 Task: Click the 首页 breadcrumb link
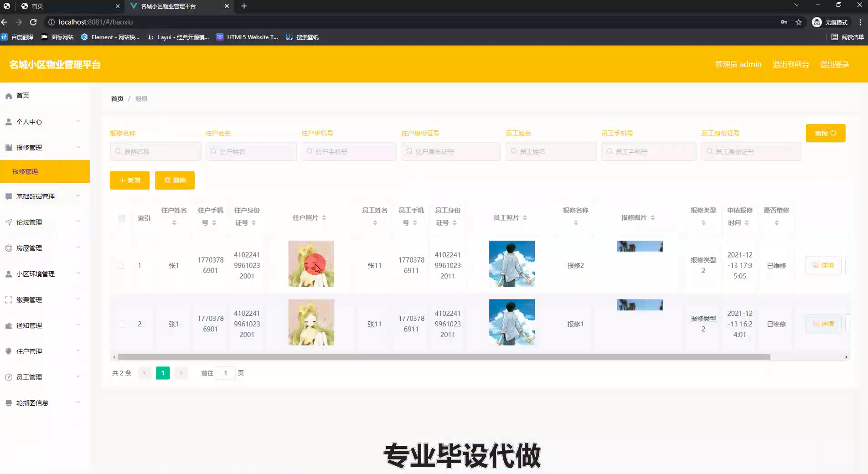pos(117,98)
